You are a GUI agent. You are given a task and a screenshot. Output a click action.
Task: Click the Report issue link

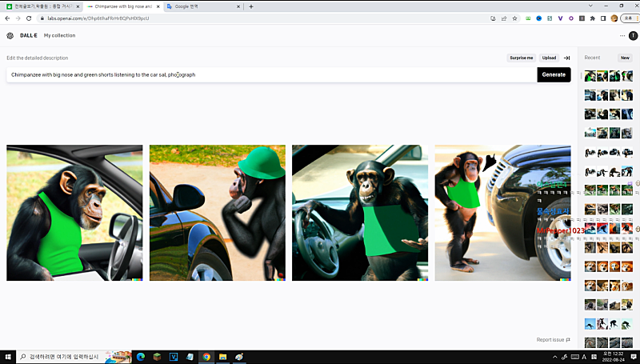click(553, 340)
